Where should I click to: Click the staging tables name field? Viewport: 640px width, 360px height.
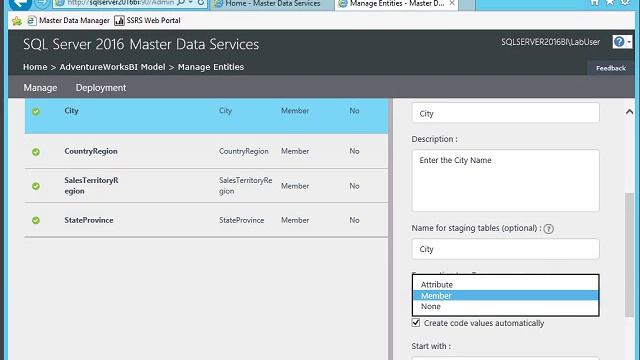point(505,249)
